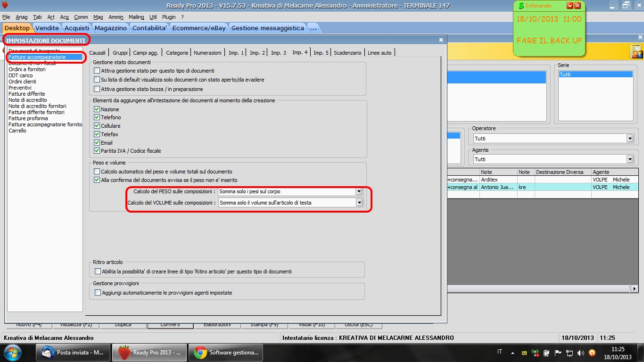Select 'Tutti' in the Serie list
This screenshot has height=362, width=644.
[x=596, y=74]
